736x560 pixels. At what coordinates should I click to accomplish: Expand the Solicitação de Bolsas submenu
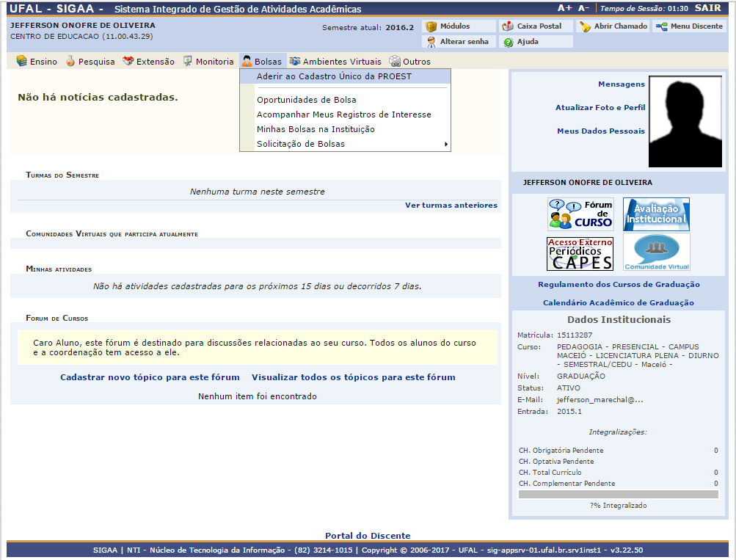(345, 145)
